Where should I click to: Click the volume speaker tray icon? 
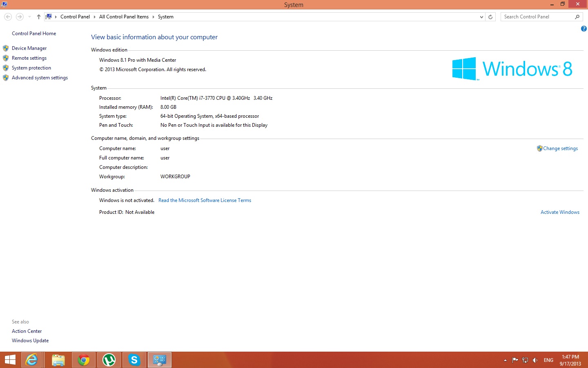(x=535, y=360)
